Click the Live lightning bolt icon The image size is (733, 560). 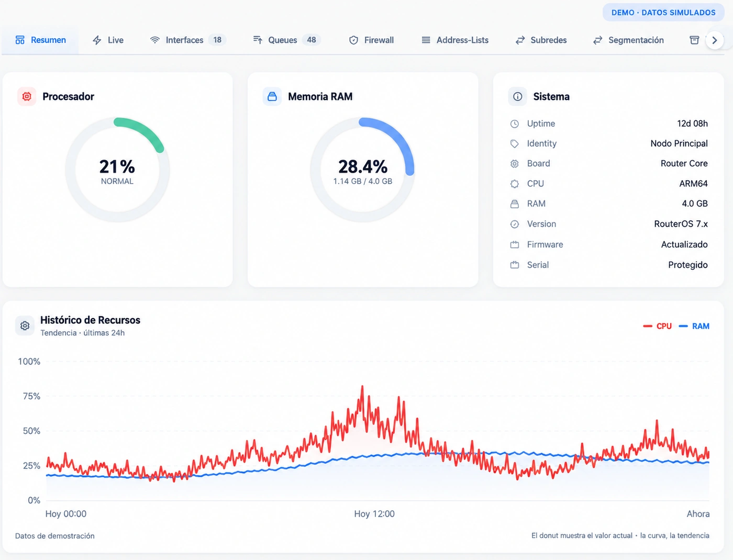point(97,40)
